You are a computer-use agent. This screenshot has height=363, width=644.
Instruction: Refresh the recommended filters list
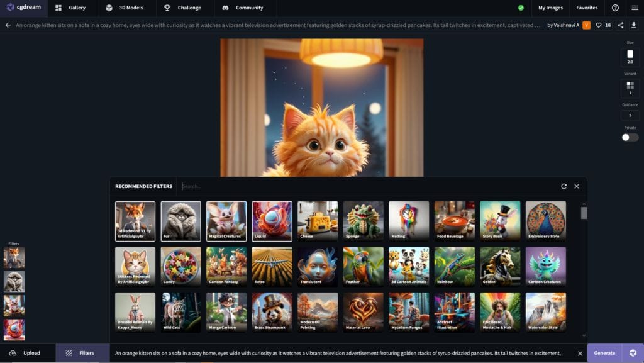(x=564, y=186)
